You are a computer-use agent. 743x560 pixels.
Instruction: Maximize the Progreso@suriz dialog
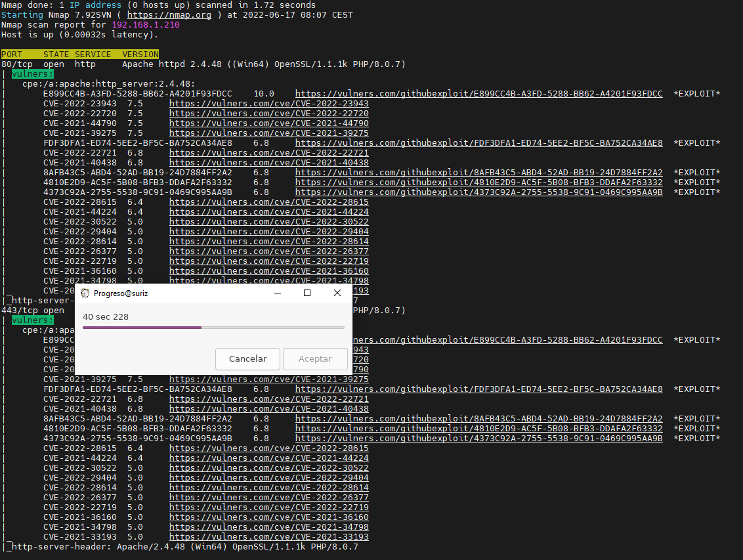[307, 293]
